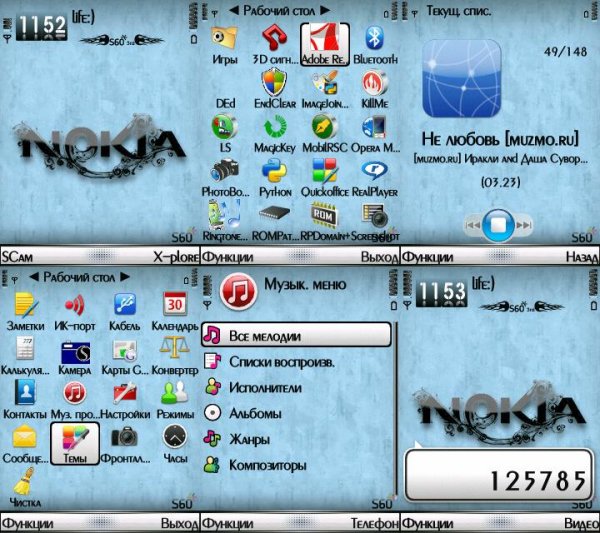The width and height of the screenshot is (600, 533).
Task: Click Назад softkey in music player
Action: click(x=582, y=257)
